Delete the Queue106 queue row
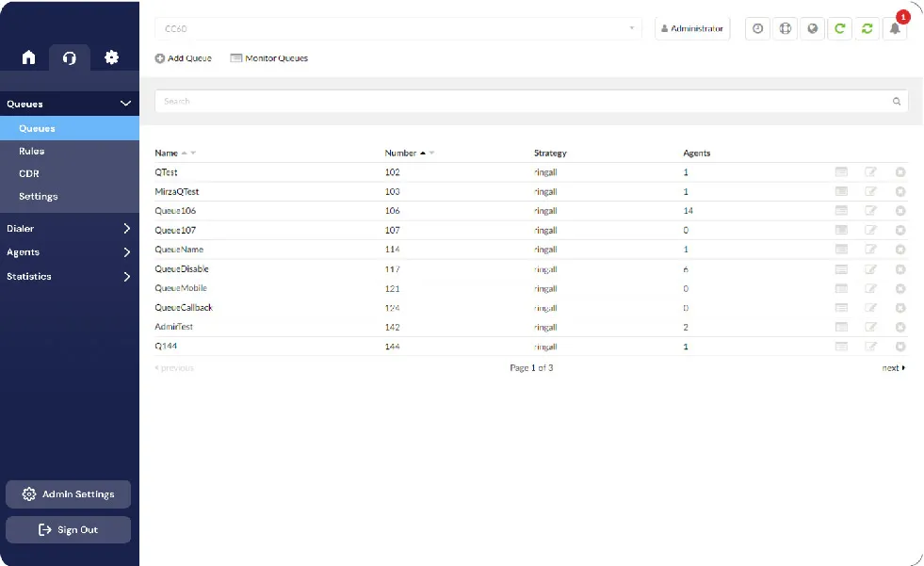 pyautogui.click(x=900, y=211)
